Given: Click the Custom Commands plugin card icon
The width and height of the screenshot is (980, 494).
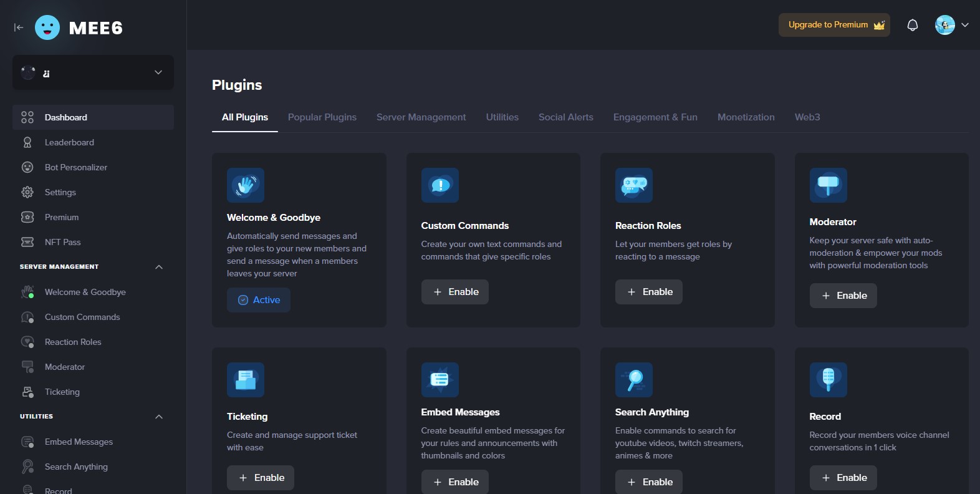Looking at the screenshot, I should [440, 185].
